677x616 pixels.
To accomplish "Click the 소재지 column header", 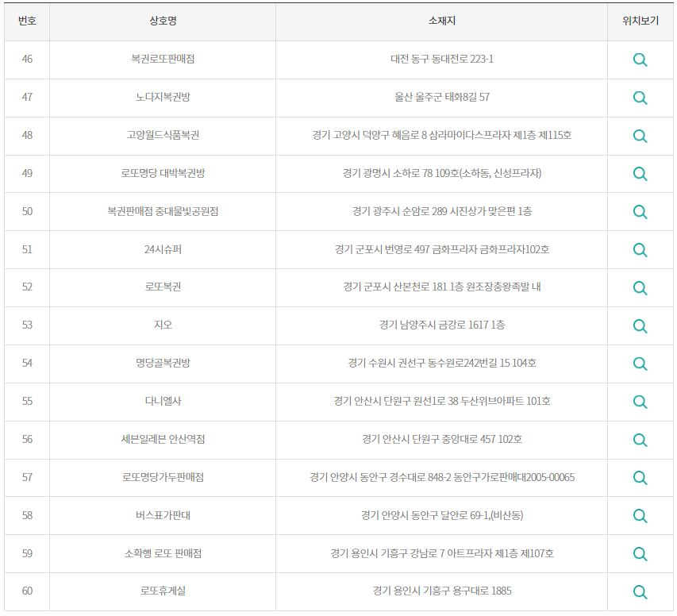I will tap(442, 21).
